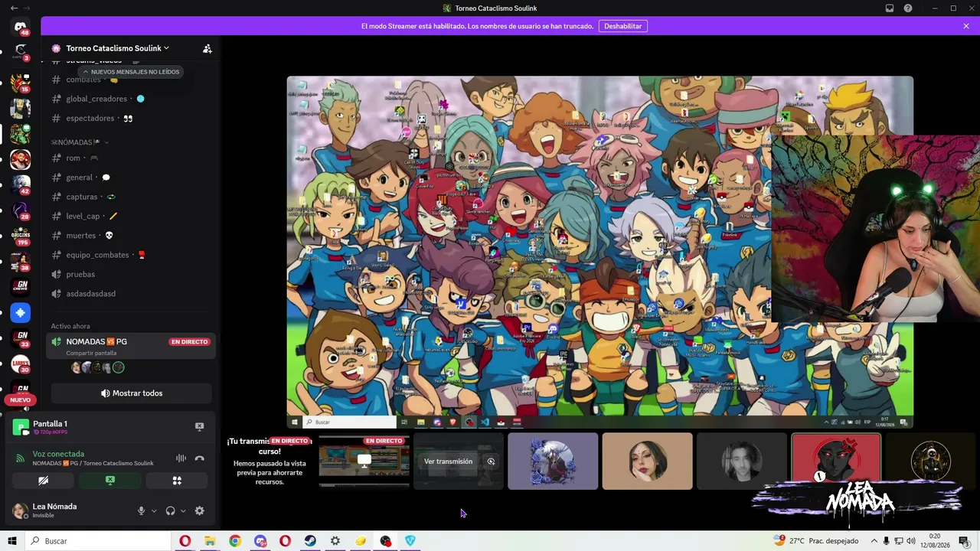Join the pruebas voice channel

(x=131, y=275)
